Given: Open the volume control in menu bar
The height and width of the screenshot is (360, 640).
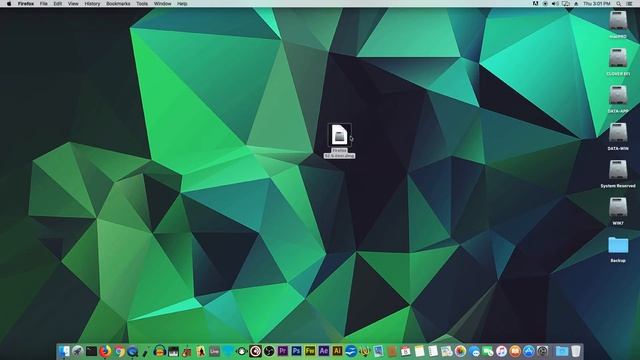Looking at the screenshot, I should (555, 4).
